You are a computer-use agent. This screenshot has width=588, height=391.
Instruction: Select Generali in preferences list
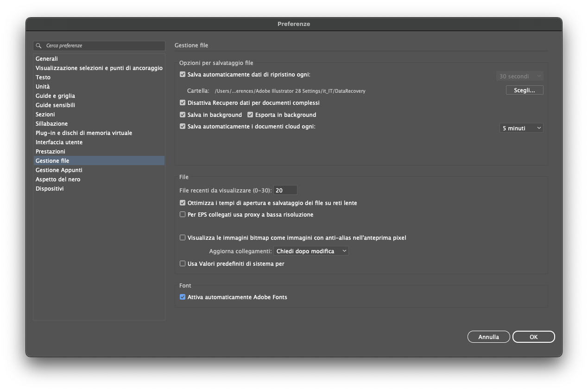point(47,59)
